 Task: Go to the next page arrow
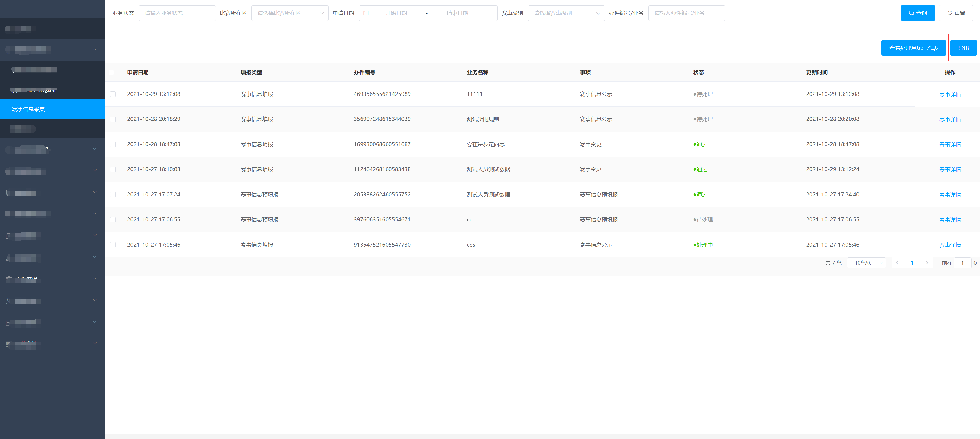tap(927, 263)
